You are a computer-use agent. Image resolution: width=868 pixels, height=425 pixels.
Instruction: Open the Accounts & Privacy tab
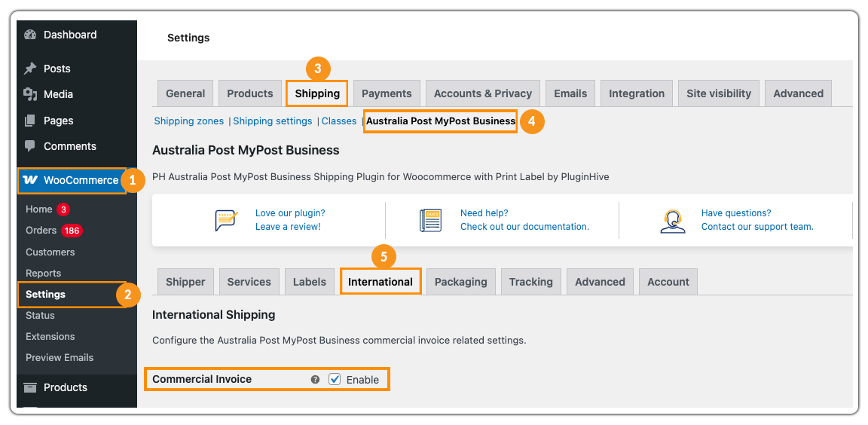(483, 93)
